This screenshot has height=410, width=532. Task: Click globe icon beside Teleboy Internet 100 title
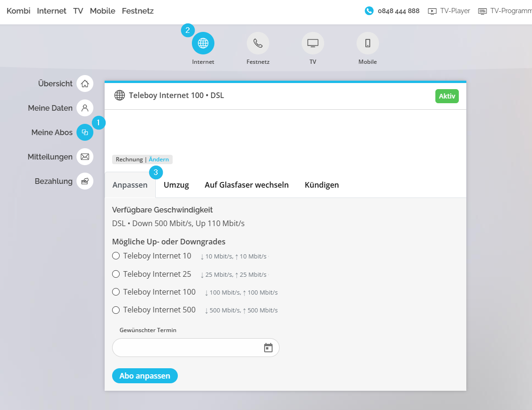(120, 95)
